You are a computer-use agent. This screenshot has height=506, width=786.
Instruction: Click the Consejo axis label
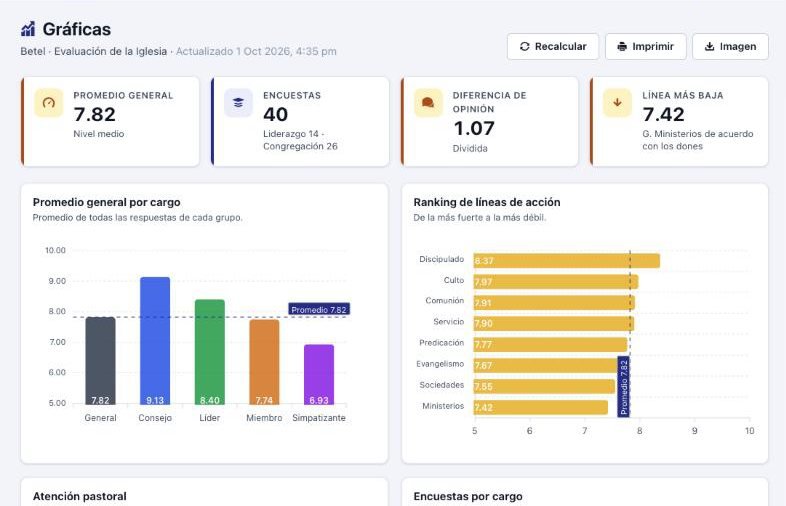click(155, 418)
